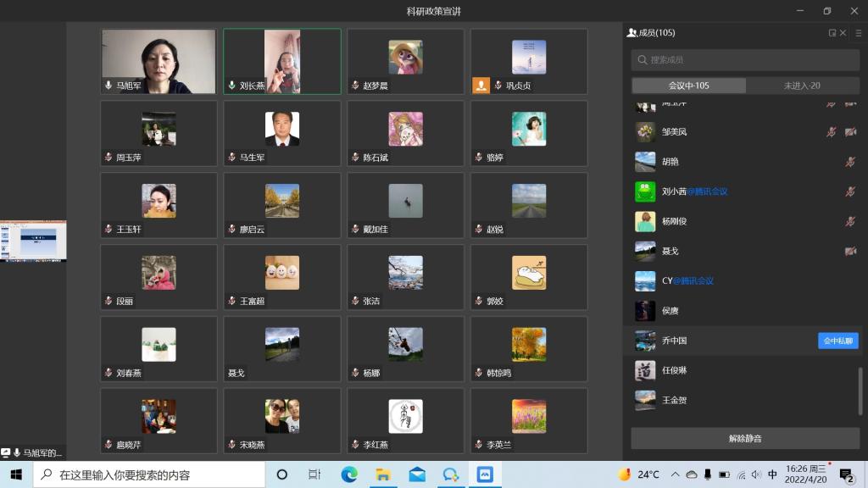Open Tencent Meeting icon in the taskbar
The height and width of the screenshot is (488, 868).
click(x=485, y=474)
